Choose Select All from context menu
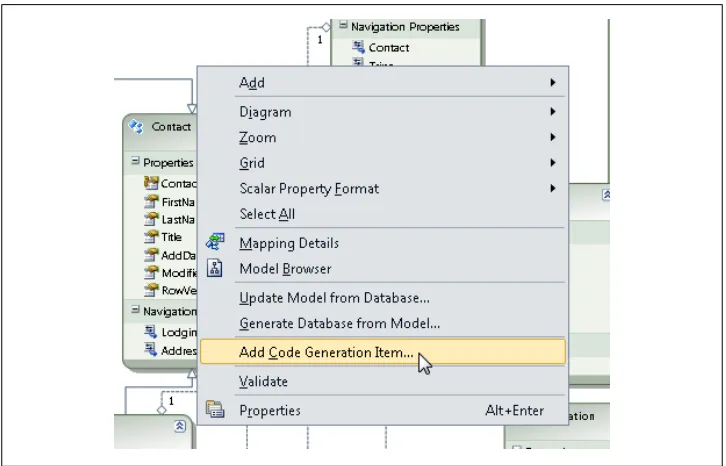This screenshot has height=466, width=726. pos(383,214)
